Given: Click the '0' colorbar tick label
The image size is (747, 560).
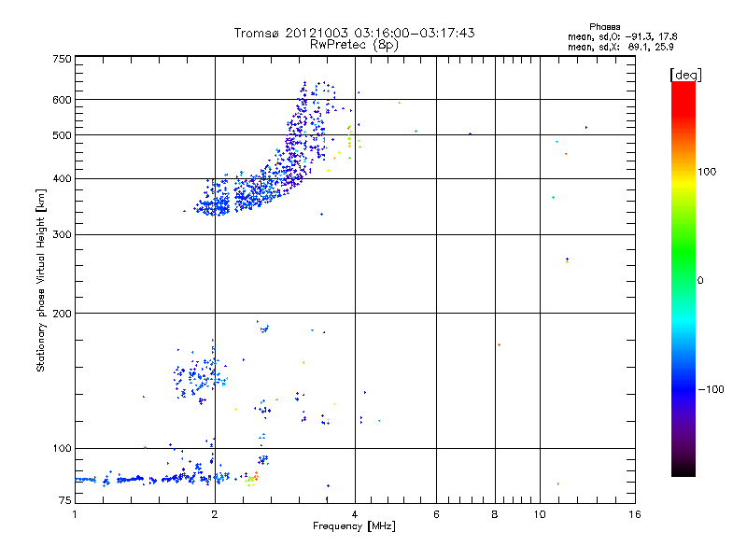Looking at the screenshot, I should click(700, 280).
